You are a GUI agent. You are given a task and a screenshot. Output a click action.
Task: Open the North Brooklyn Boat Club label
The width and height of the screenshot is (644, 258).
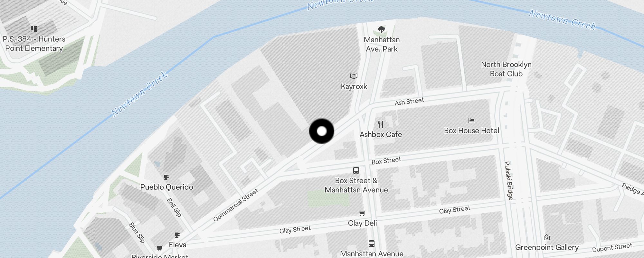pyautogui.click(x=506, y=69)
